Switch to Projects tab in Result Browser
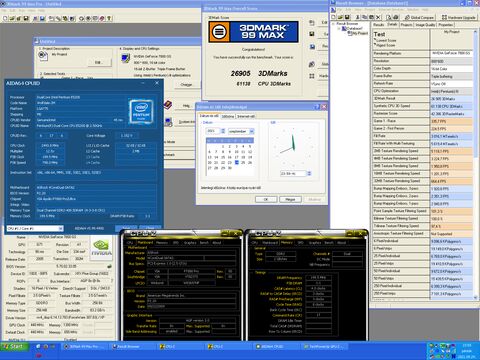480x360 pixels. tap(407, 25)
